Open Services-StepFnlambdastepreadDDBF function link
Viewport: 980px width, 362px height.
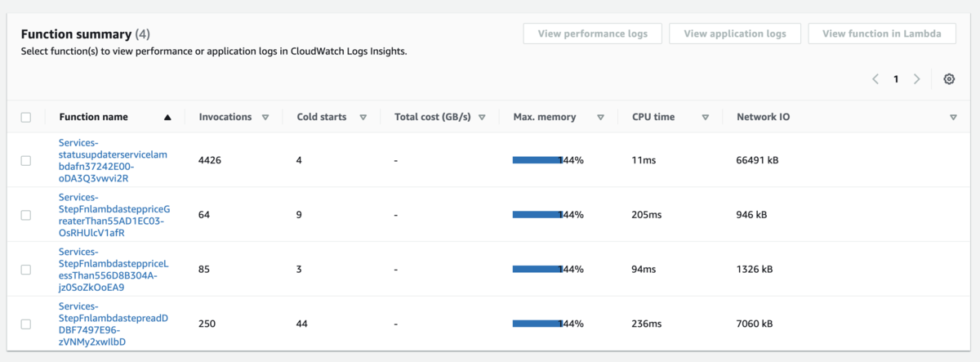114,324
